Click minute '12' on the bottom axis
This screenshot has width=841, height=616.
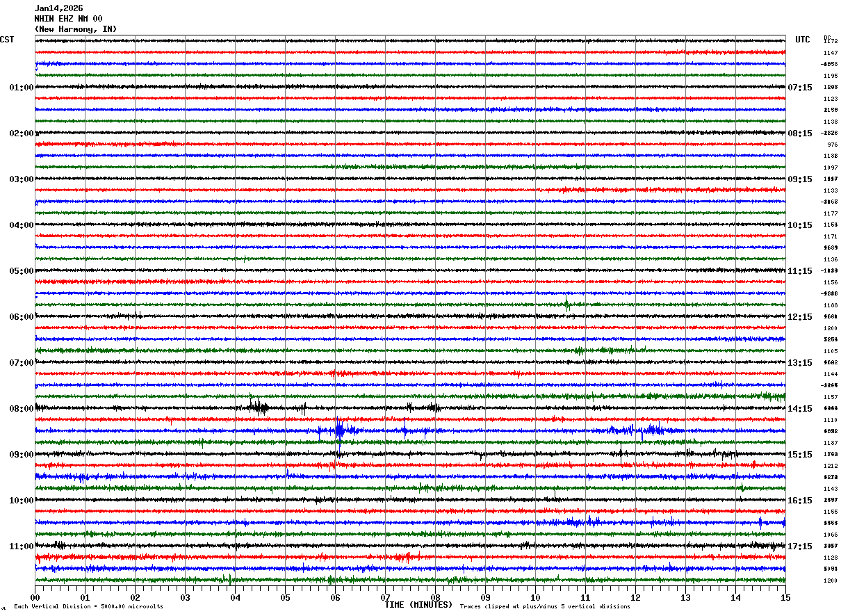coord(635,597)
